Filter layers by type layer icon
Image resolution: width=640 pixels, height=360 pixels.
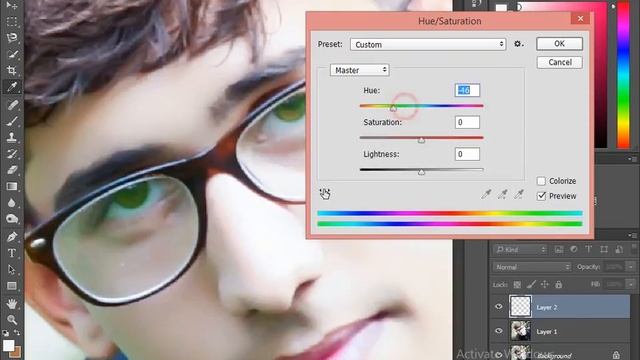coord(589,249)
